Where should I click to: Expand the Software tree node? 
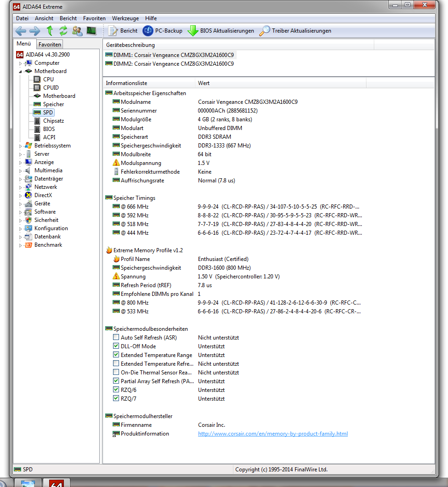tap(21, 212)
